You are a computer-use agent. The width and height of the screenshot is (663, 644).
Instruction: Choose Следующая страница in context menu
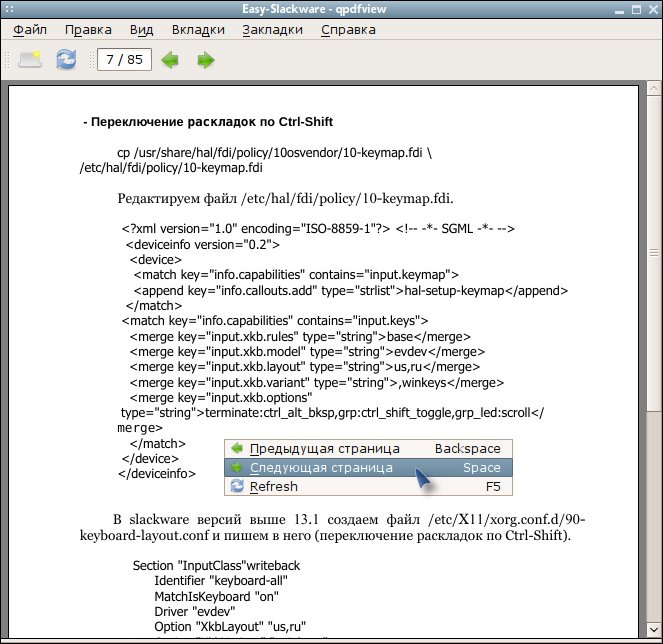[368, 468]
